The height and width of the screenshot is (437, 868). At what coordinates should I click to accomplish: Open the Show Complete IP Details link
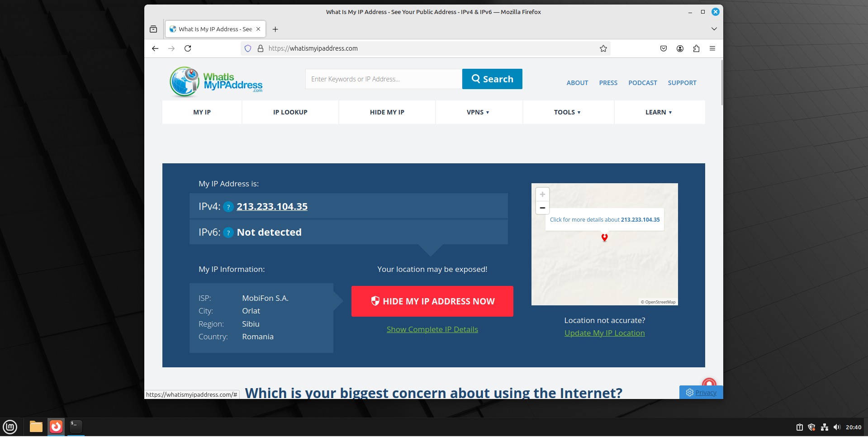point(432,329)
